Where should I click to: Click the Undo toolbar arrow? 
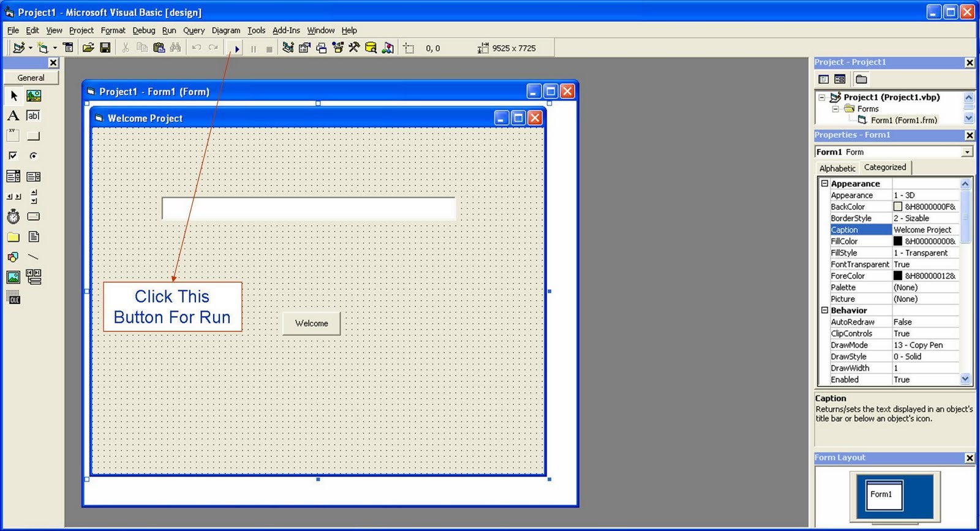[197, 48]
